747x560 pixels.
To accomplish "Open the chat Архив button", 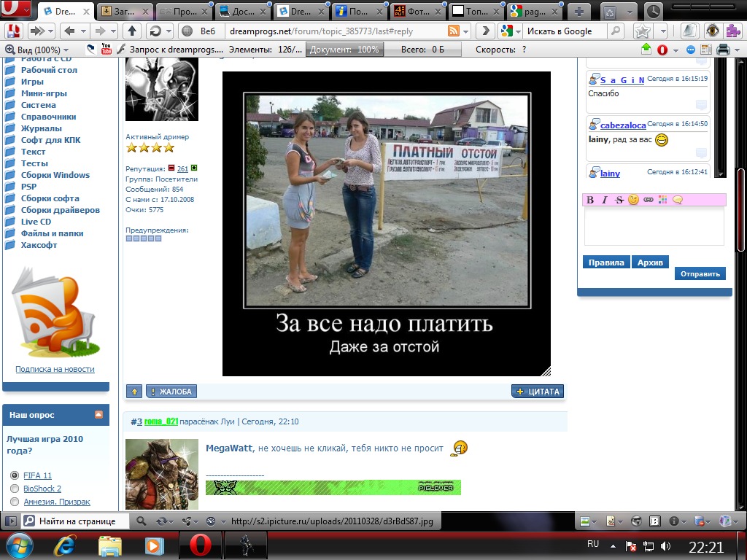I will tap(650, 262).
